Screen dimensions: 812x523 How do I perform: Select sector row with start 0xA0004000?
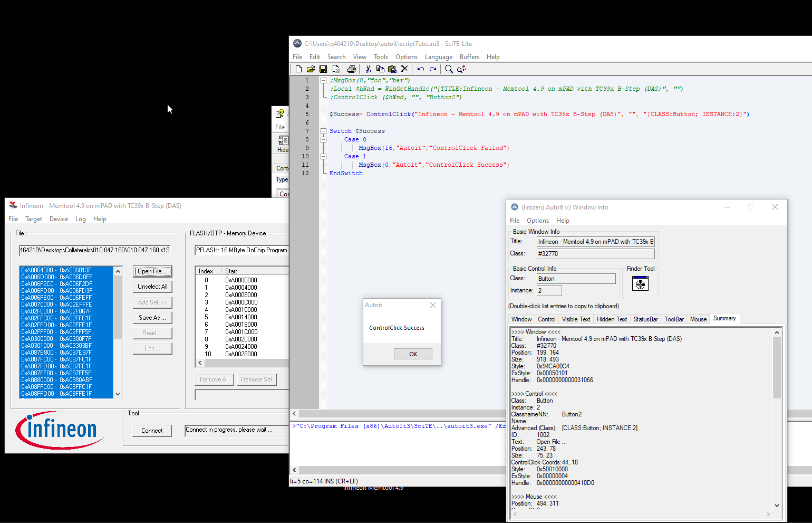coord(242,288)
